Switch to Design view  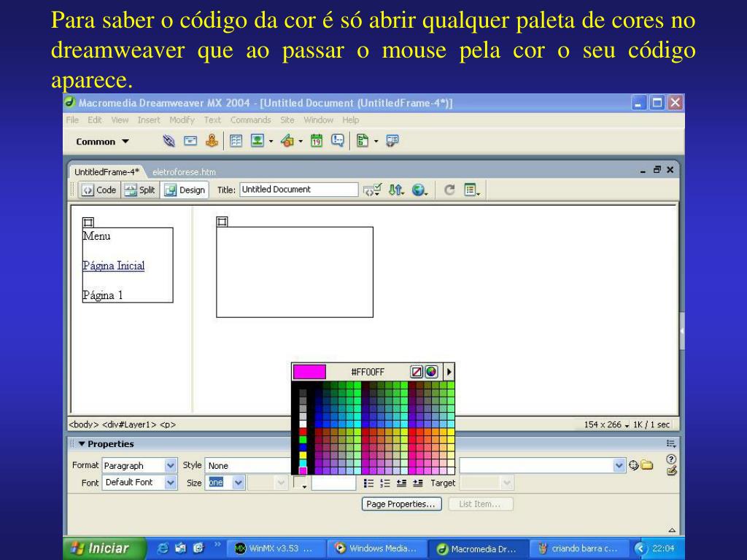tap(185, 190)
